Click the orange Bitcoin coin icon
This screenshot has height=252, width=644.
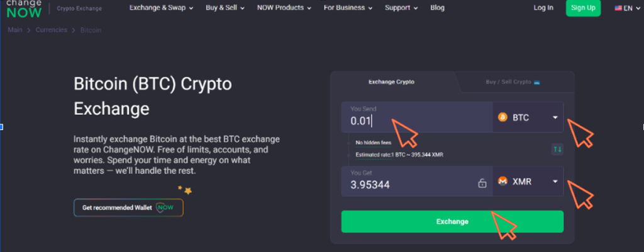click(x=502, y=118)
